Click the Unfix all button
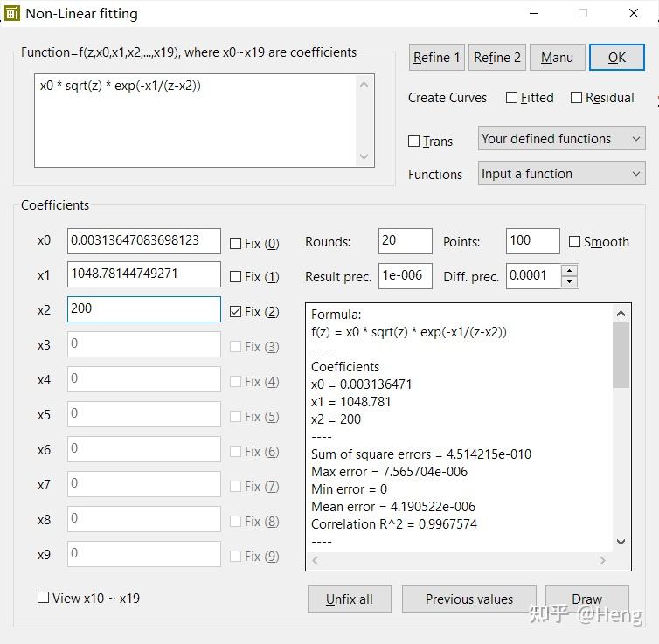Screen dimensions: 659x644 tap(349, 599)
